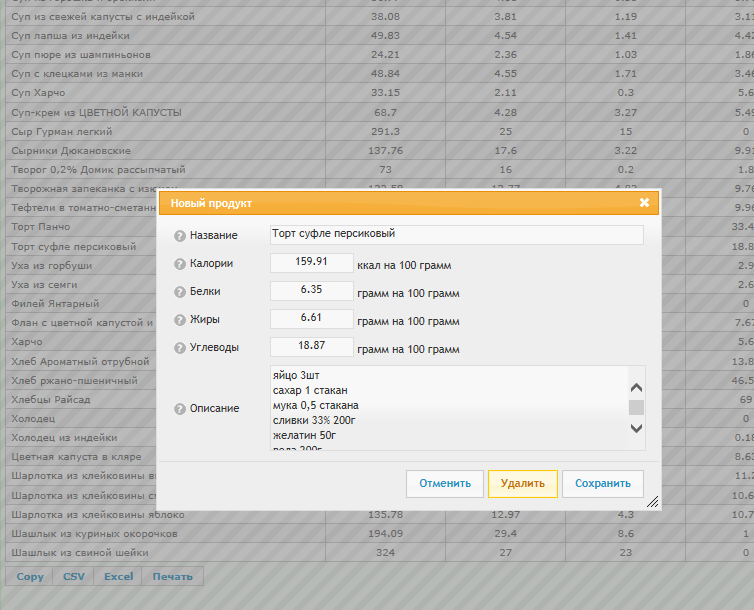Focus the Белки value field
Viewport: 754px width, 610px height.
tap(312, 291)
